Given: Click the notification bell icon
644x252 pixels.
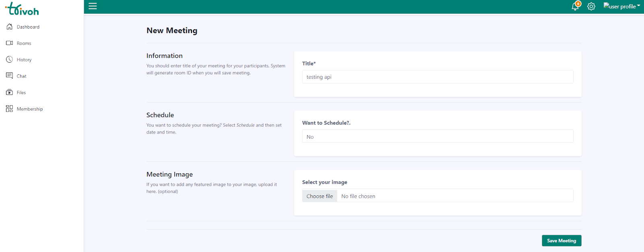Looking at the screenshot, I should (x=575, y=6).
